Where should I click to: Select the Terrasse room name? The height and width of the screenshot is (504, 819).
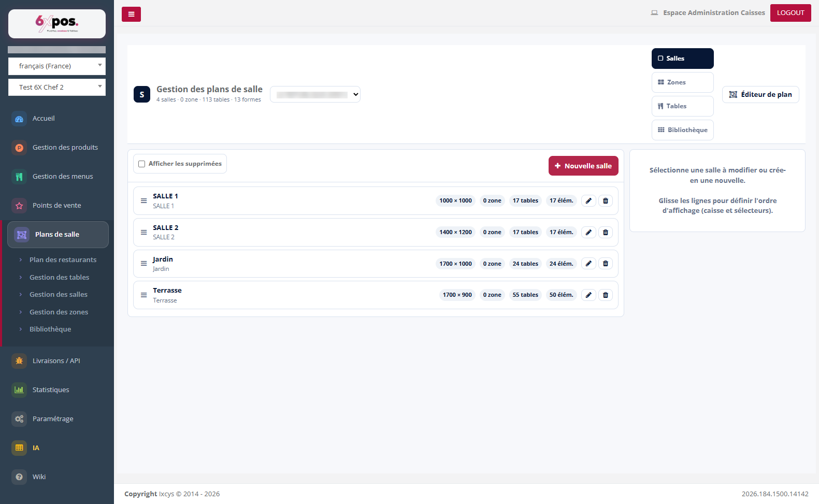click(167, 291)
